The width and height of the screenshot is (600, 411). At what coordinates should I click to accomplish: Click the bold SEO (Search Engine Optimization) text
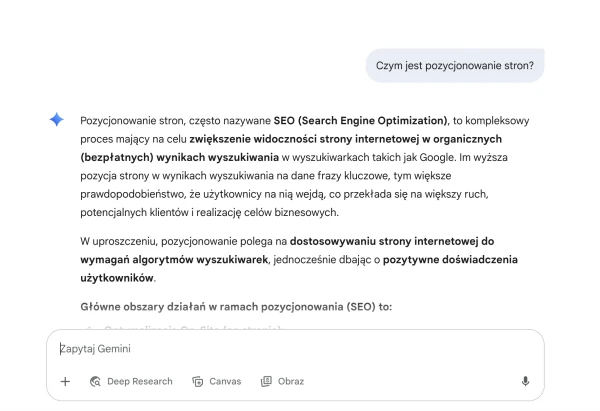(360, 121)
